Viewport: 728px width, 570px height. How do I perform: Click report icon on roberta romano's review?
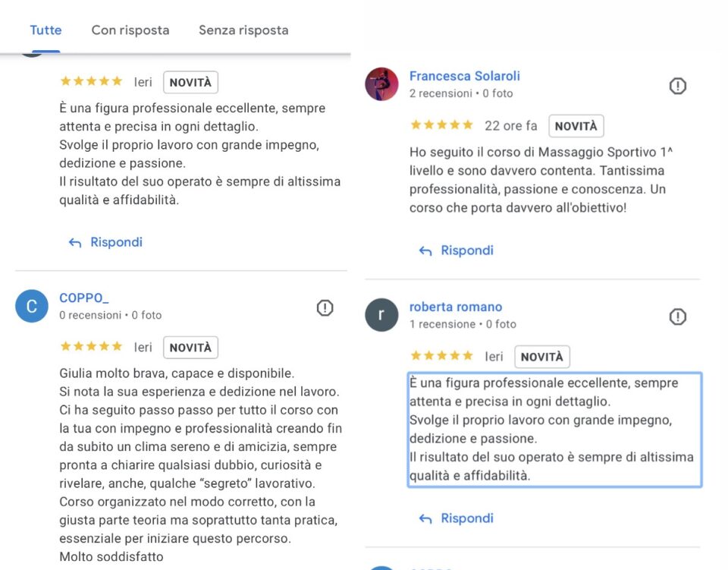coord(678,316)
